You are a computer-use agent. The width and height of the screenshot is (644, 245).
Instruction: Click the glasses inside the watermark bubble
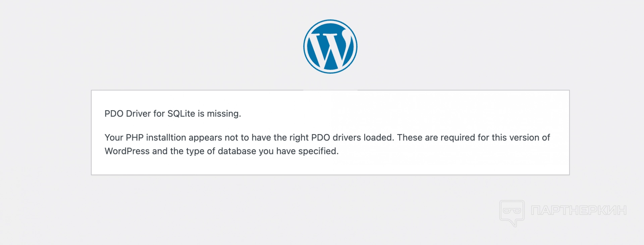512,211
